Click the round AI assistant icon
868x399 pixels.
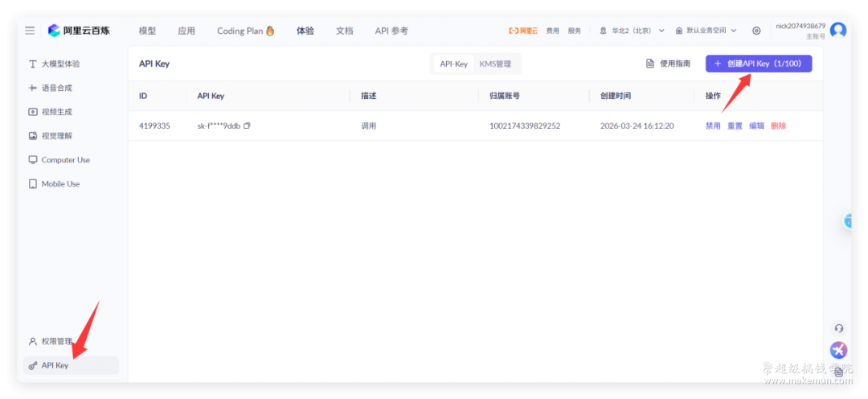(838, 350)
